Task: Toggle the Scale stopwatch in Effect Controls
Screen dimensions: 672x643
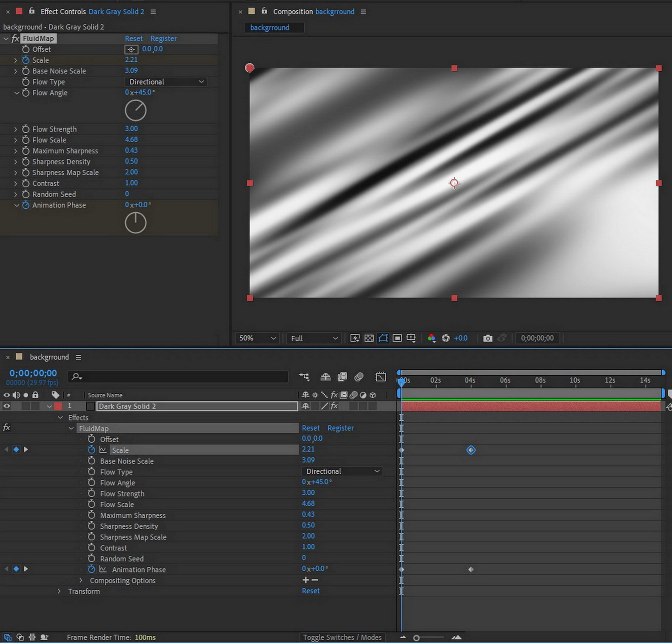Action: (26, 60)
